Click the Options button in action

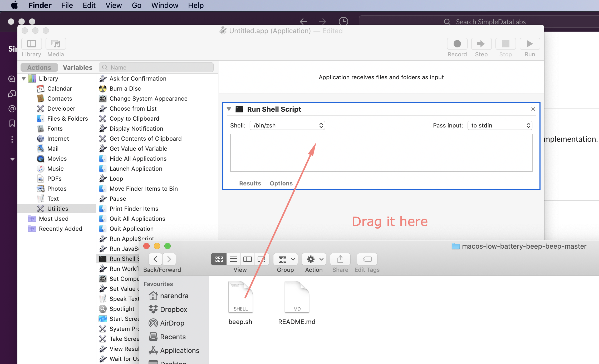pyautogui.click(x=281, y=183)
